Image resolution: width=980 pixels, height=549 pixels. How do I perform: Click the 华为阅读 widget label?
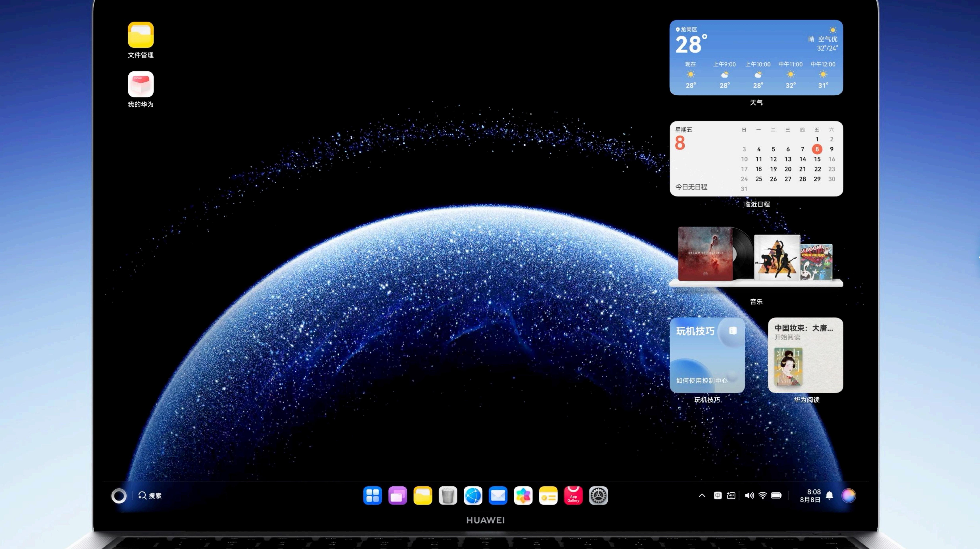(x=807, y=400)
